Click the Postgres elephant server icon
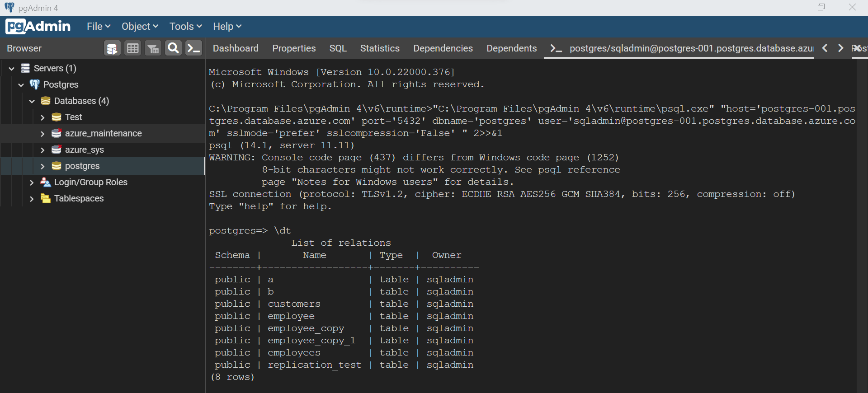 (x=35, y=84)
